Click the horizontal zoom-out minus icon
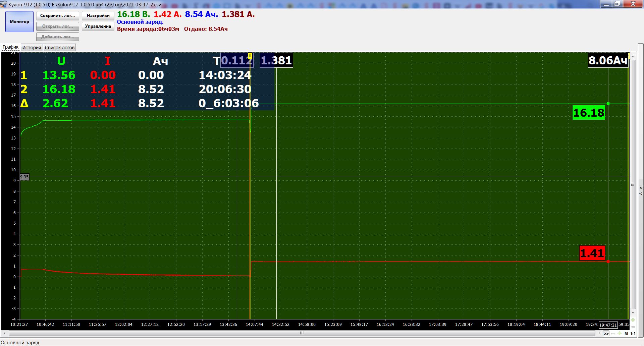The width and height of the screenshot is (644, 346). pyautogui.click(x=613, y=334)
